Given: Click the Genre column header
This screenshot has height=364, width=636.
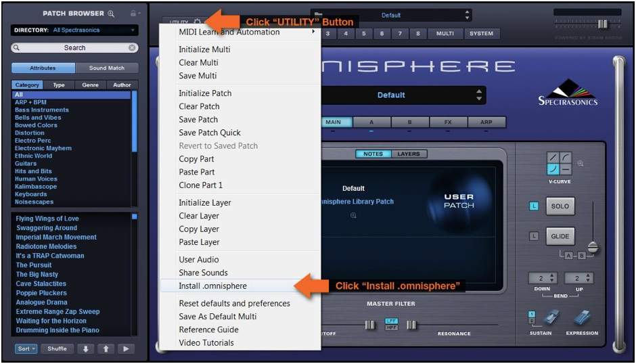Looking at the screenshot, I should click(90, 85).
